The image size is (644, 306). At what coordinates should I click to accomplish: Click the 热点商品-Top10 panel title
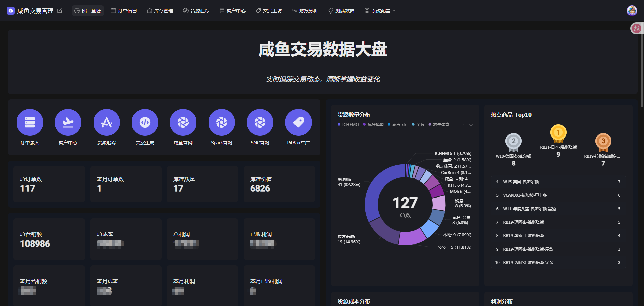click(x=511, y=115)
